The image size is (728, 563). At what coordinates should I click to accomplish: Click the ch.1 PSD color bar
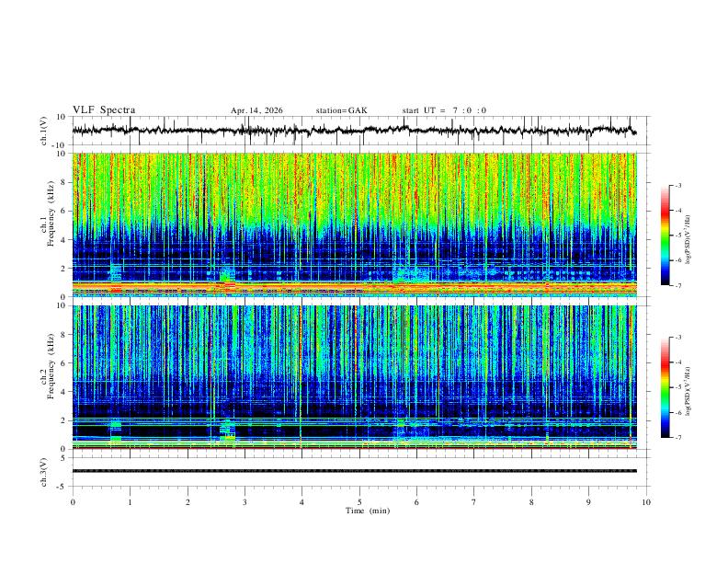point(665,236)
